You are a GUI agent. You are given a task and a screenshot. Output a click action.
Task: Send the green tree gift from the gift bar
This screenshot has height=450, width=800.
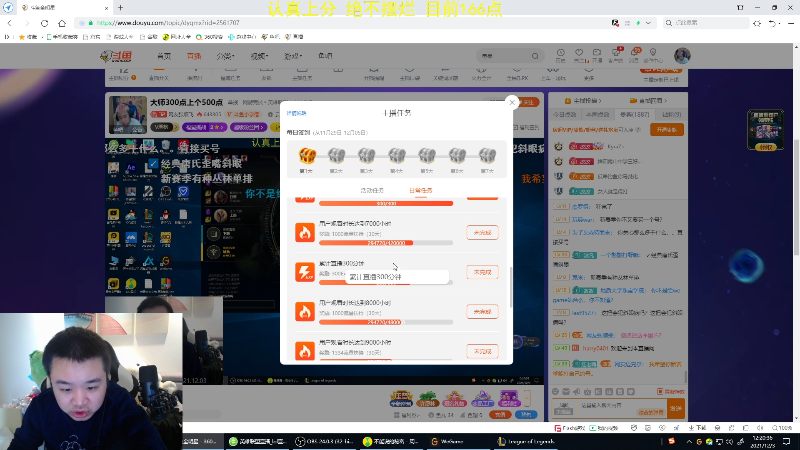point(428,398)
